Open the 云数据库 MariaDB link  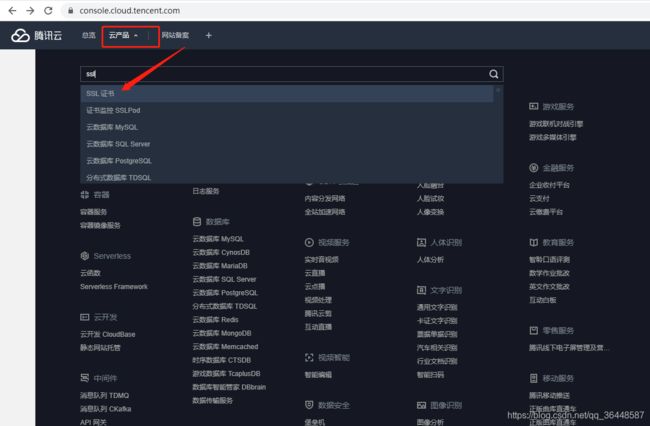[220, 266]
